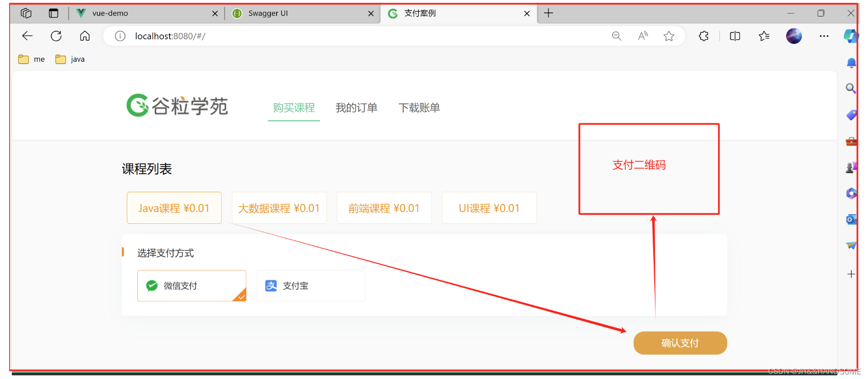Open the browser home page icon
Image resolution: width=868 pixels, height=379 pixels.
coord(85,36)
